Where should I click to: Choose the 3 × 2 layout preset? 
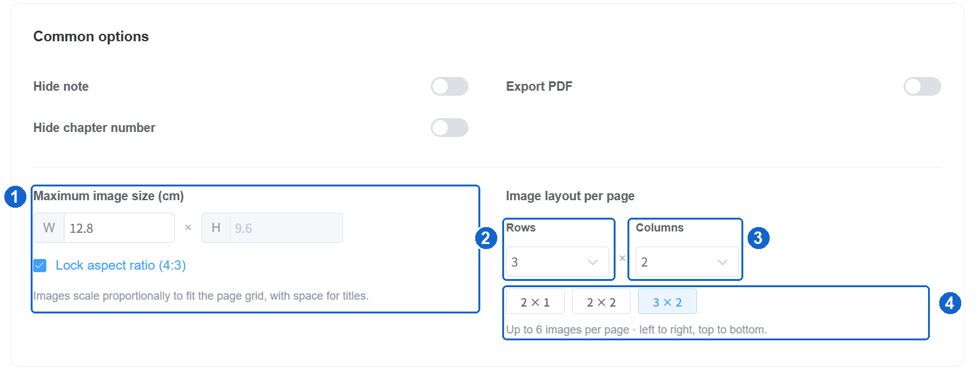tap(668, 302)
